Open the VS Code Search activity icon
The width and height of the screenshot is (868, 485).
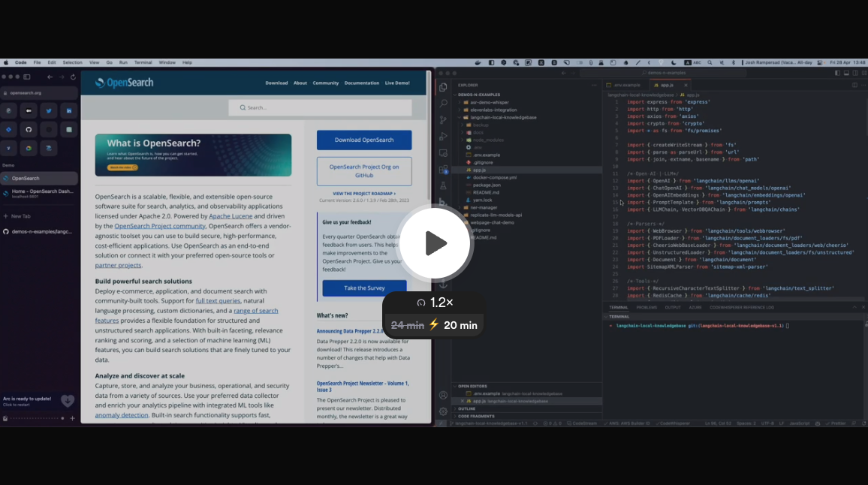(444, 104)
